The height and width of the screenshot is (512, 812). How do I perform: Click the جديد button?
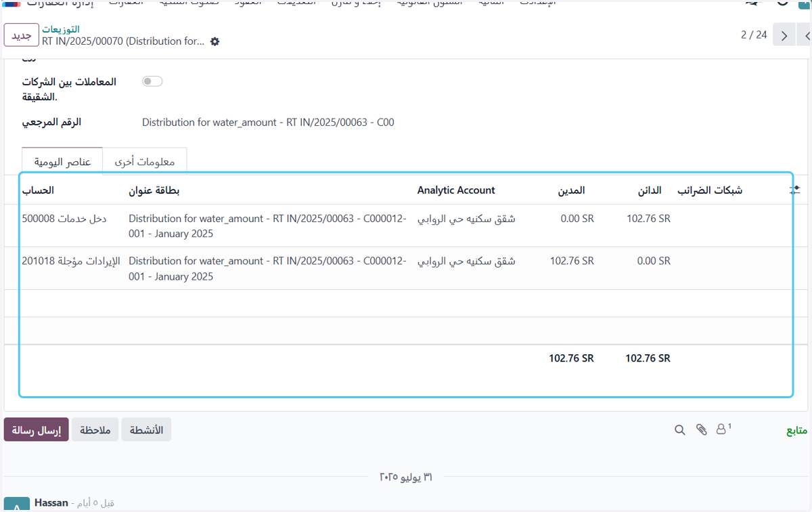(22, 36)
